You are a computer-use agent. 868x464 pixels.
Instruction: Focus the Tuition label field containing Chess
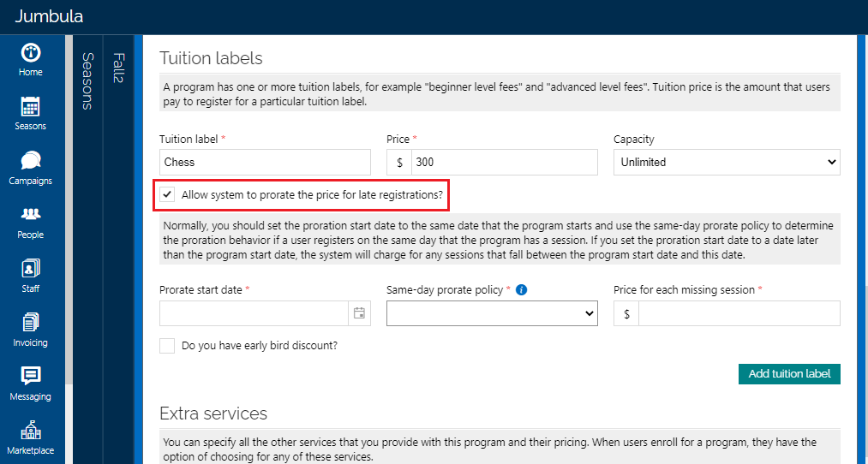click(265, 162)
